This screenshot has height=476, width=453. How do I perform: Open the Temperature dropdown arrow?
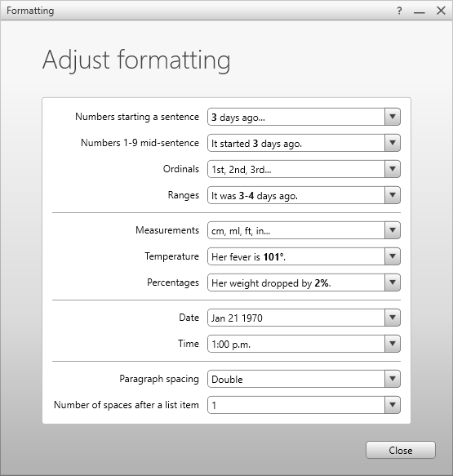[x=393, y=256]
